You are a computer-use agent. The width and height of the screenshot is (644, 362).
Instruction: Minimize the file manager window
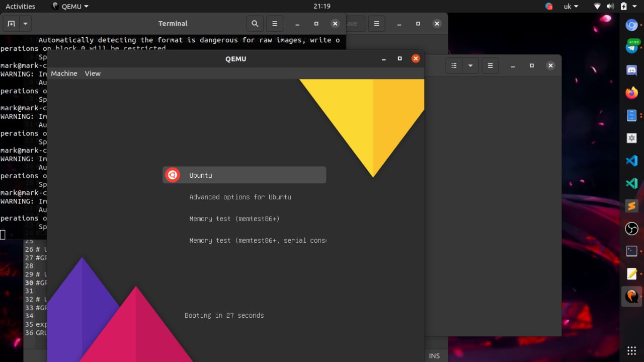513,65
